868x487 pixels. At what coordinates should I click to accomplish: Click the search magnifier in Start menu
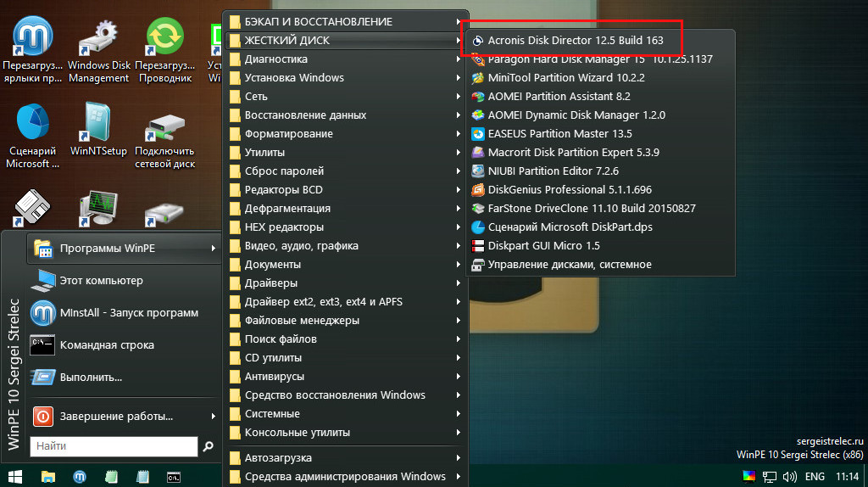pos(209,446)
